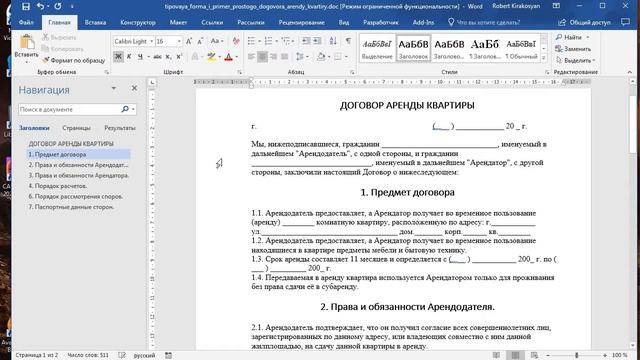This screenshot has width=640, height=360.
Task: Click the Общий доступ button
Action: pyautogui.click(x=585, y=22)
